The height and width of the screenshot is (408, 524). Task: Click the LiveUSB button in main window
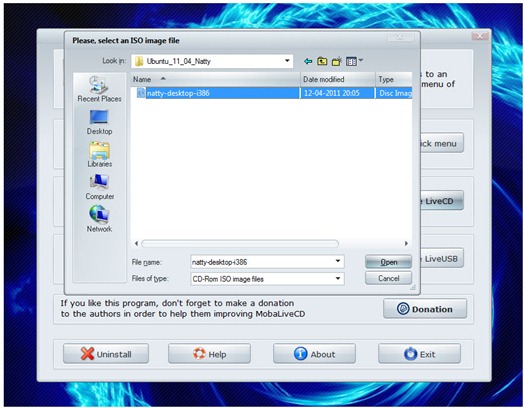442,258
